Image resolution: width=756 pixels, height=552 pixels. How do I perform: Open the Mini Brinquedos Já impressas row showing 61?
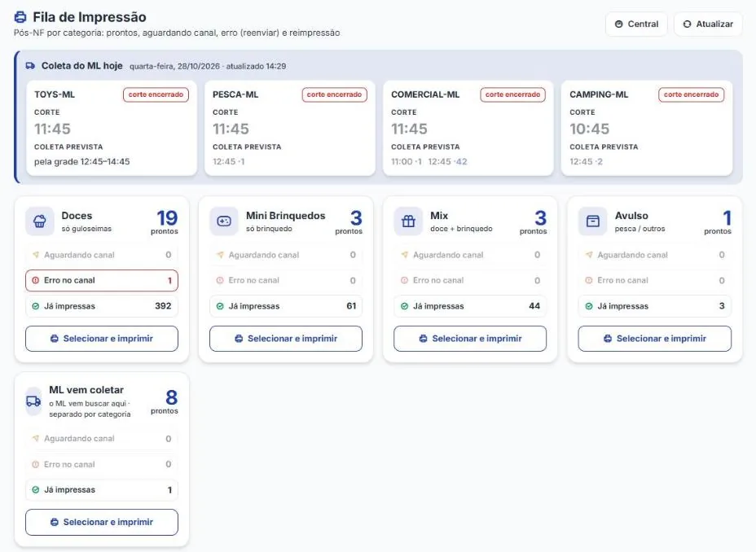286,306
